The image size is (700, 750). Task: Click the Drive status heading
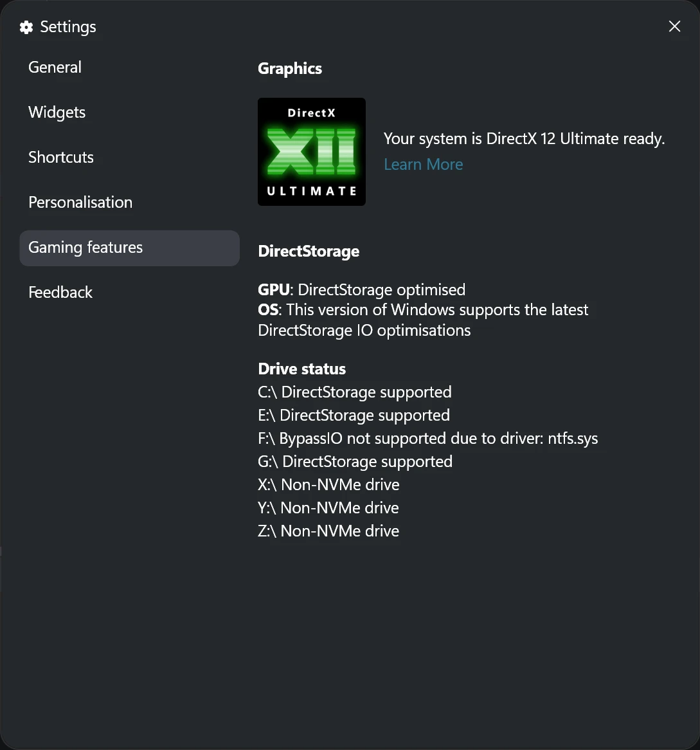tap(301, 369)
